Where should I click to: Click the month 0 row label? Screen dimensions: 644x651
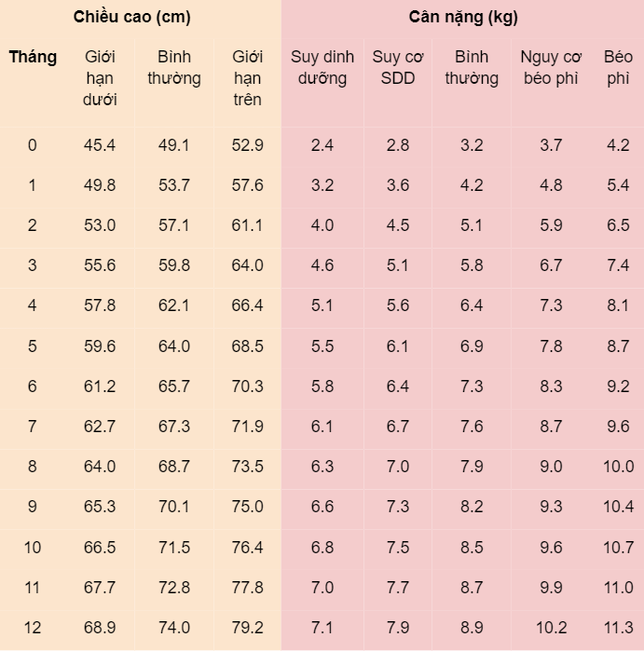click(33, 145)
